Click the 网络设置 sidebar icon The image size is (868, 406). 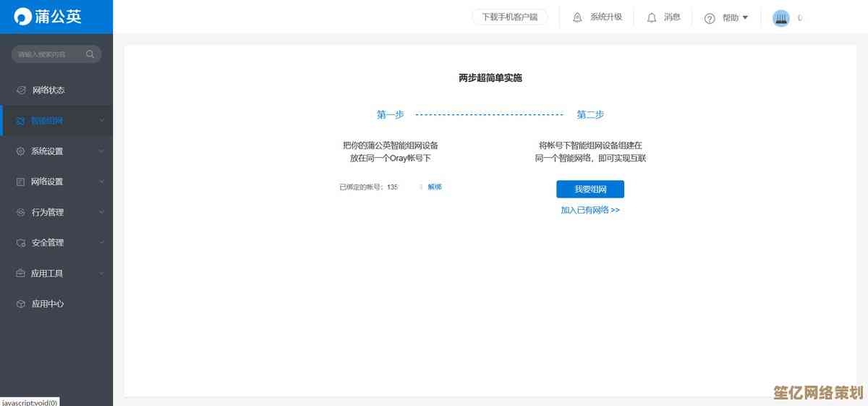click(20, 182)
